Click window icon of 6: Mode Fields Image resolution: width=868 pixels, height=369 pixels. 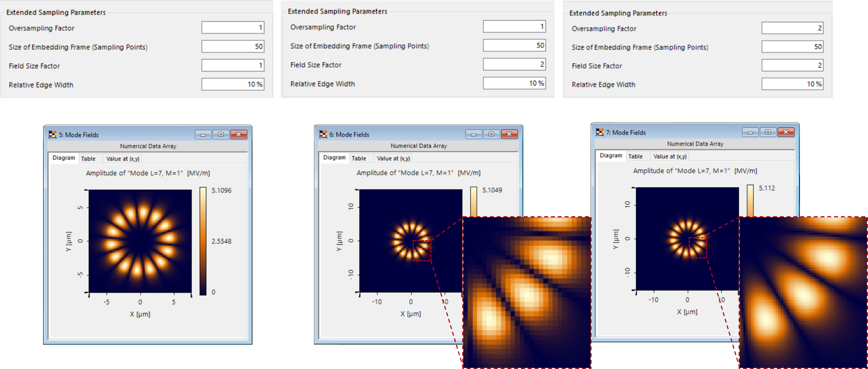click(323, 134)
